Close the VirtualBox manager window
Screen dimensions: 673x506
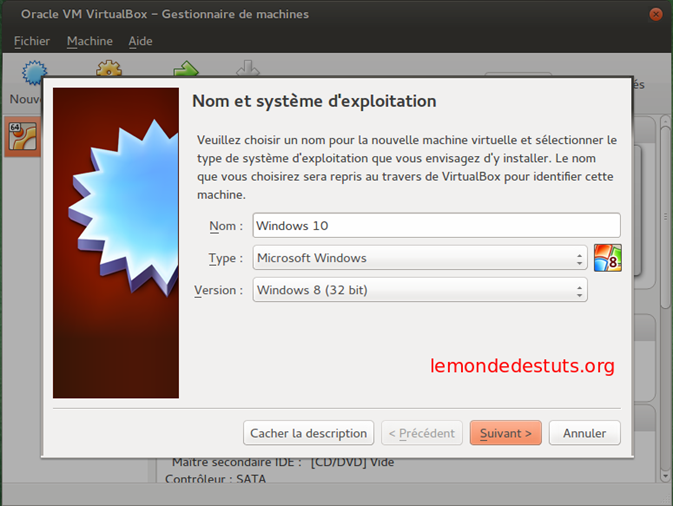[x=655, y=15]
